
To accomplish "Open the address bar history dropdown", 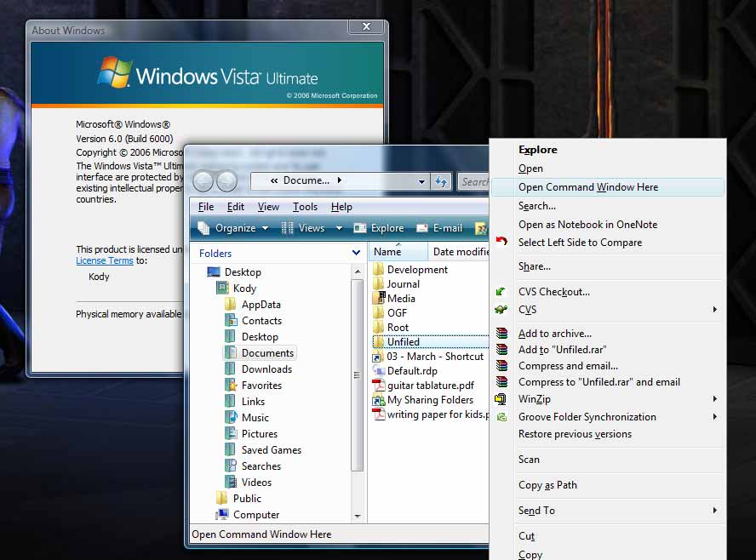I will pos(421,181).
